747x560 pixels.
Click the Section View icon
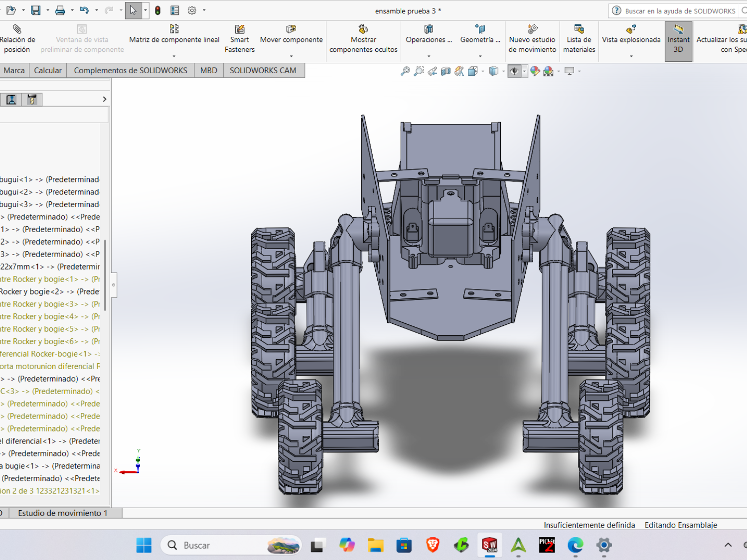pos(446,71)
